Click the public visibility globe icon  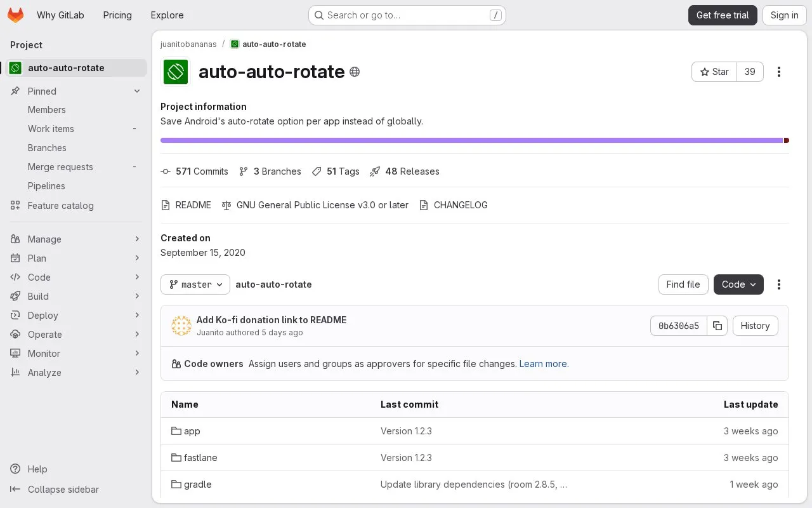click(355, 72)
